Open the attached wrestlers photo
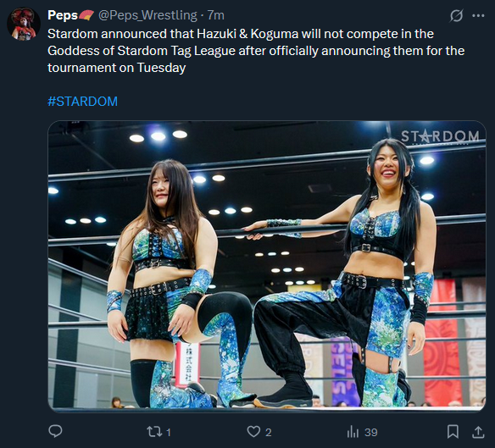The height and width of the screenshot is (448, 495). [x=267, y=267]
